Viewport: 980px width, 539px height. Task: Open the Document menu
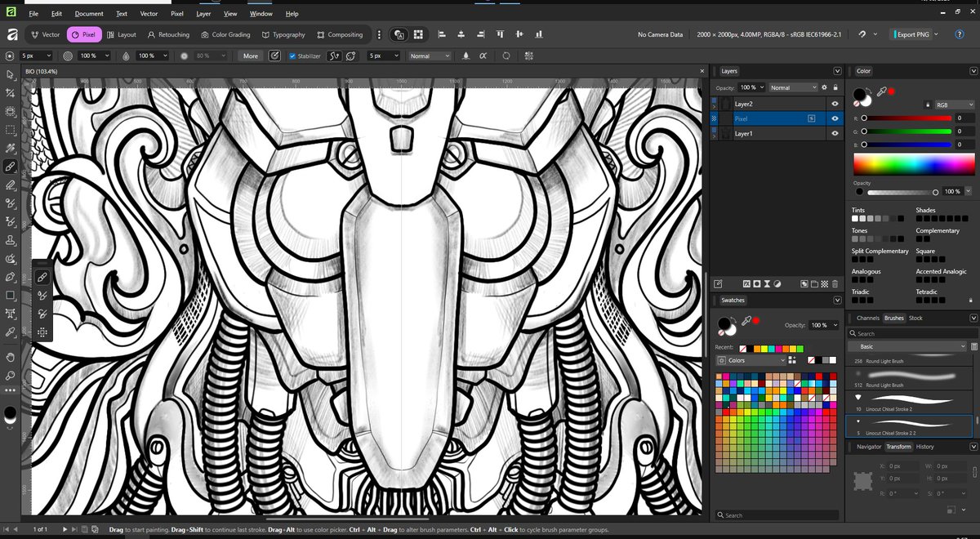click(89, 14)
